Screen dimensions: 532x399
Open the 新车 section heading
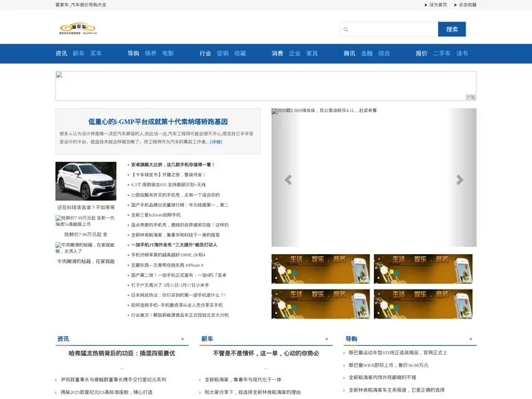pyautogui.click(x=207, y=339)
